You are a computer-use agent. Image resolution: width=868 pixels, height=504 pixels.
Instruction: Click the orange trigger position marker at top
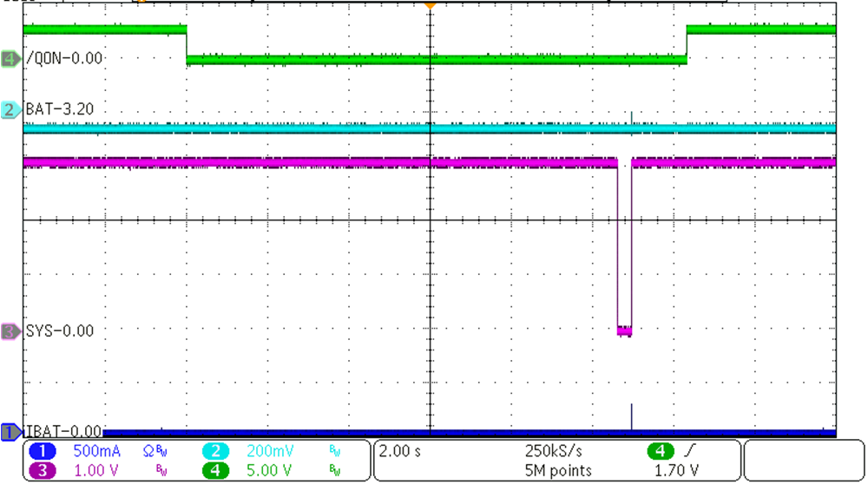(429, 5)
